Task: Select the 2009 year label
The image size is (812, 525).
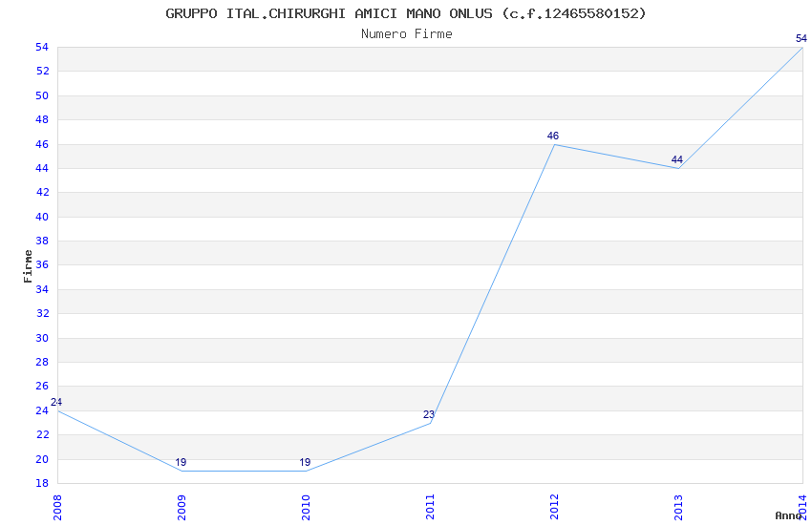Action: tap(182, 508)
